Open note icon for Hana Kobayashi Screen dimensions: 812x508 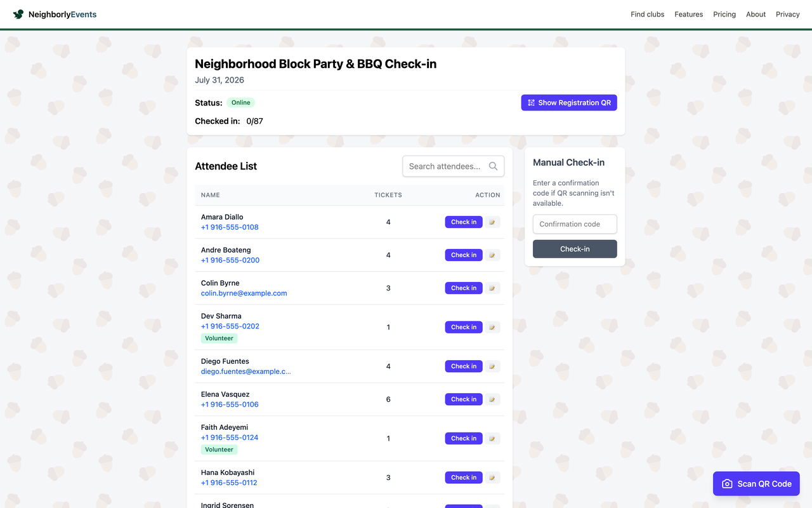492,478
